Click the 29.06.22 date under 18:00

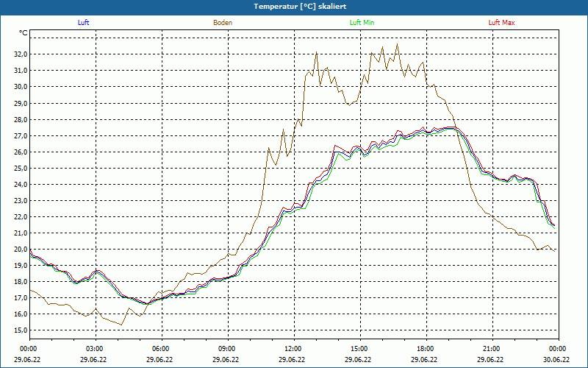(x=425, y=359)
